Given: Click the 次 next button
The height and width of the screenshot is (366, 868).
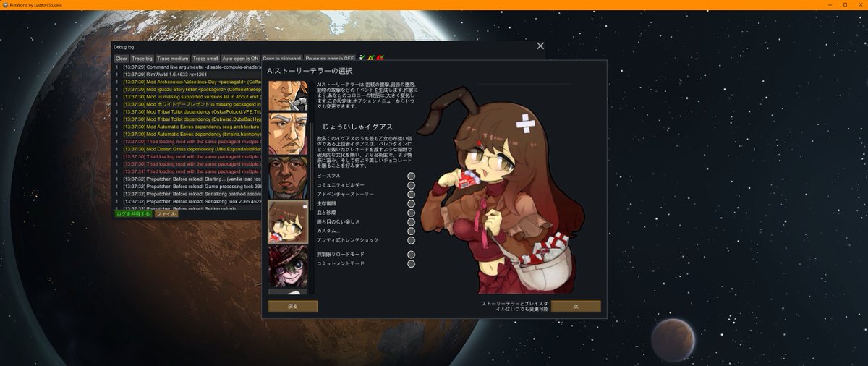Looking at the screenshot, I should (x=576, y=306).
